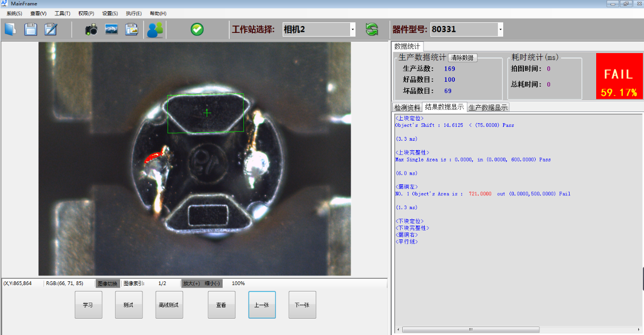Screen dimensions: 644x335
Task: Expand the 工作站选择 camera dropdown
Action: [x=353, y=30]
